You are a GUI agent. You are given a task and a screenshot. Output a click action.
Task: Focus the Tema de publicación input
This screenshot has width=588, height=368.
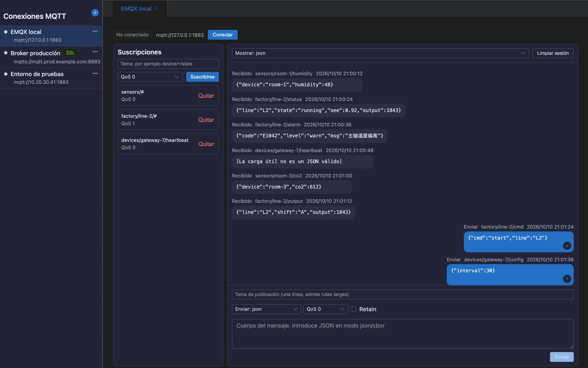coord(403,294)
